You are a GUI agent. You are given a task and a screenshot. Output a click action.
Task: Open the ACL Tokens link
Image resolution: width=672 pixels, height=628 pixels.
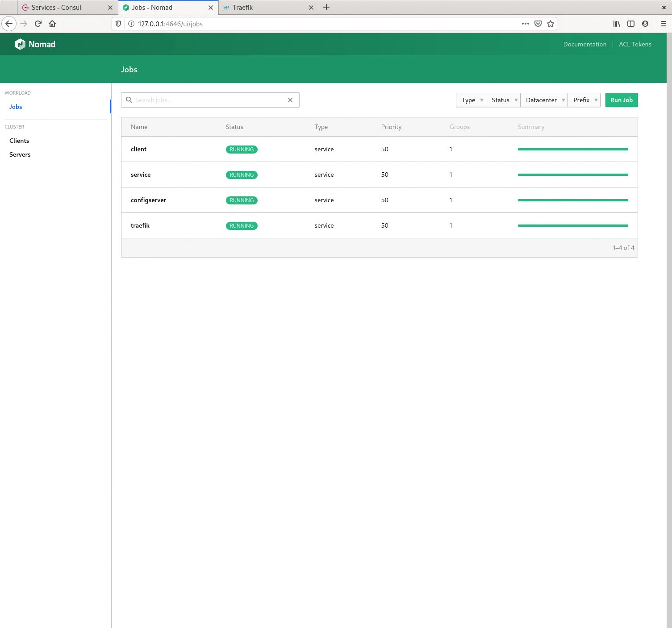pyautogui.click(x=635, y=44)
